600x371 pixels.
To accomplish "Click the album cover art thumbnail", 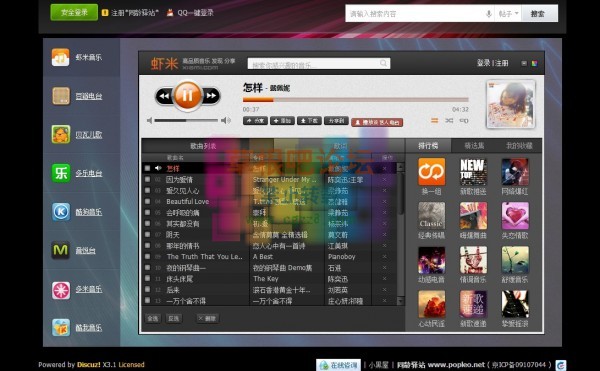I will pyautogui.click(x=510, y=104).
